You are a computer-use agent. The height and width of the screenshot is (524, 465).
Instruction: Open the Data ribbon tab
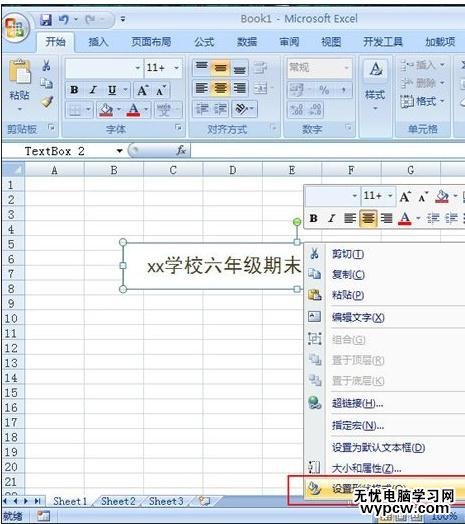(247, 42)
